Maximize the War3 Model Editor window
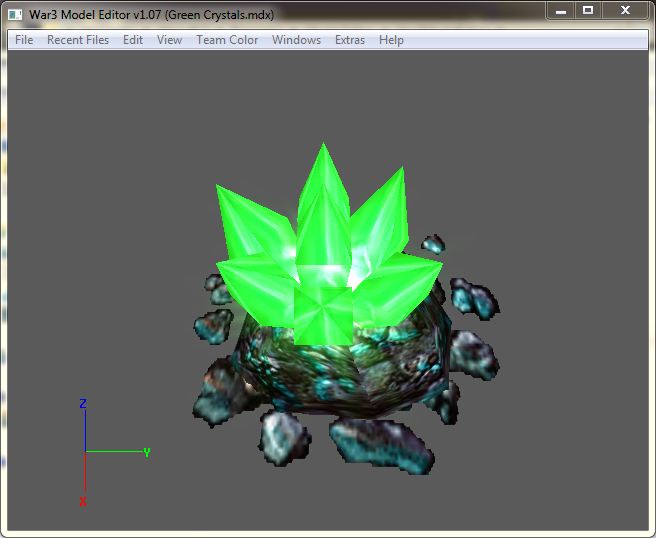The height and width of the screenshot is (538, 656). (x=588, y=10)
